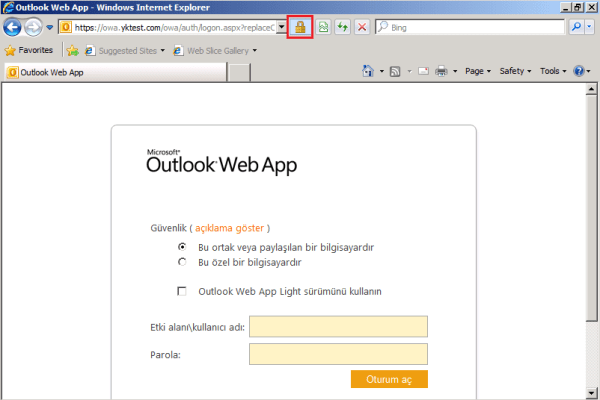Click the Print icon in command bar

coord(441,71)
